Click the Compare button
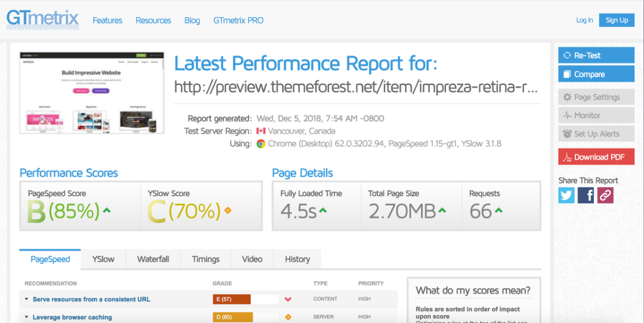Viewport: 644px width, 323px height. click(596, 74)
